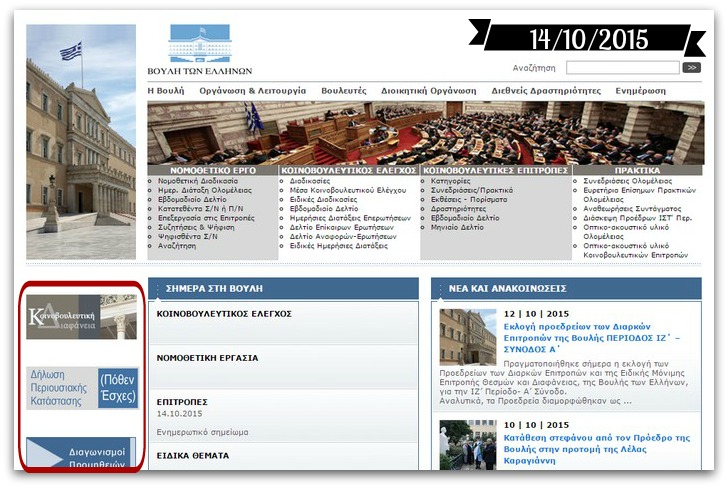Screen dimensions: 728x488
Task: Expand the Ειδικά Θέματα agenda section
Action: pos(193,456)
